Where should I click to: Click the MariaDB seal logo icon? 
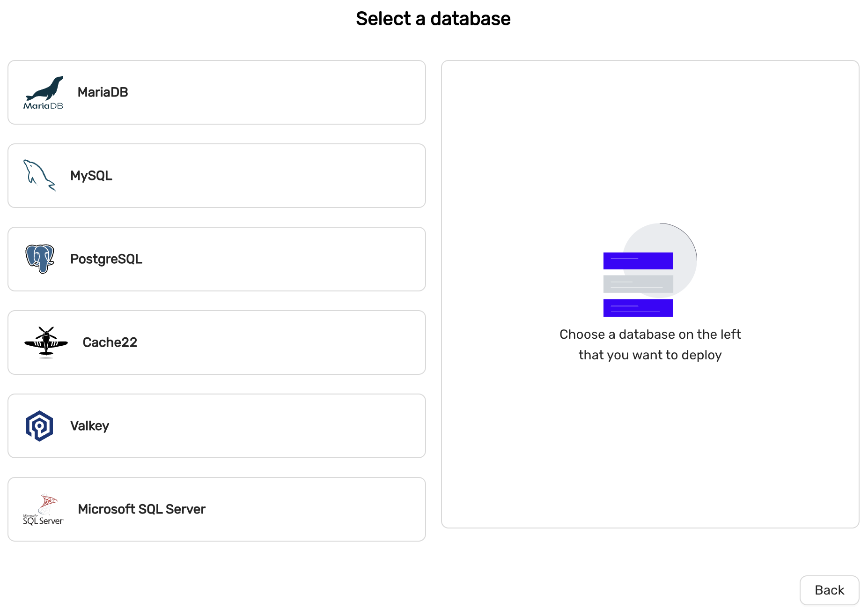(x=43, y=92)
